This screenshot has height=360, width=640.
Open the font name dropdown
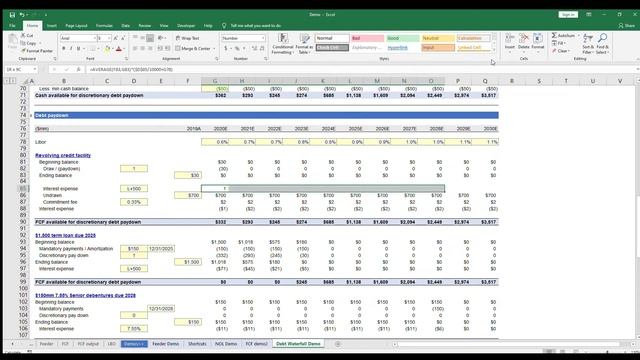point(95,38)
